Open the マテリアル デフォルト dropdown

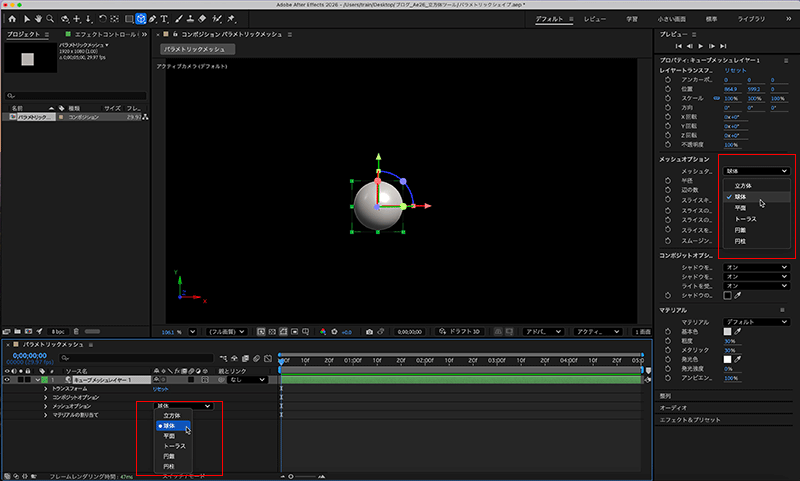click(x=755, y=321)
